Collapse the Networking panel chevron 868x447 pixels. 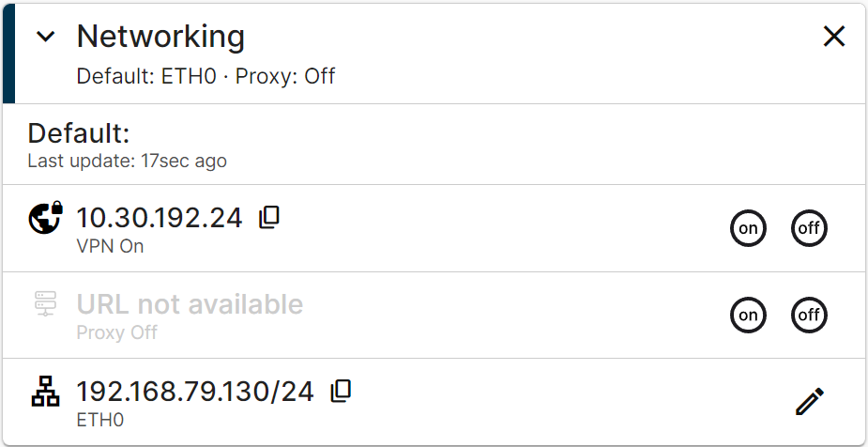pos(46,37)
